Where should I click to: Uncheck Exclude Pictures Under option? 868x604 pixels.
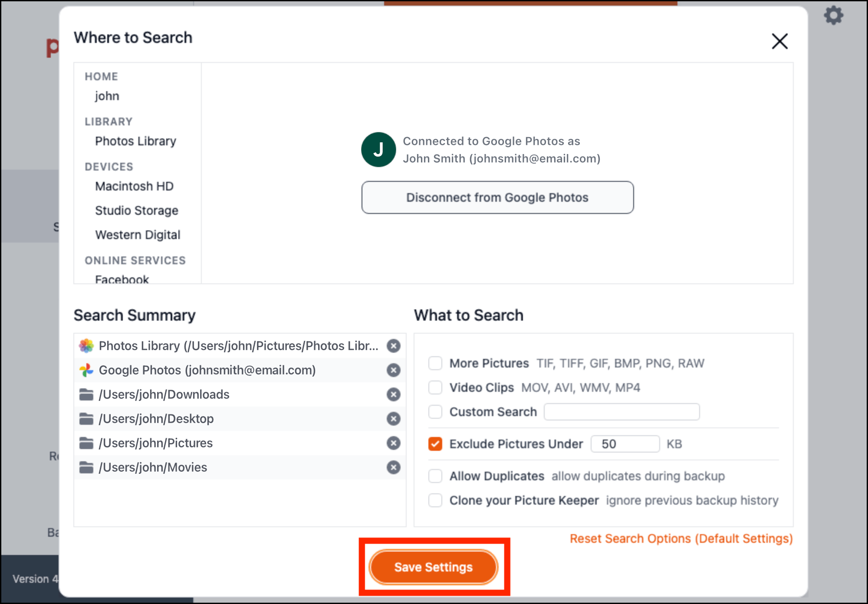click(435, 444)
